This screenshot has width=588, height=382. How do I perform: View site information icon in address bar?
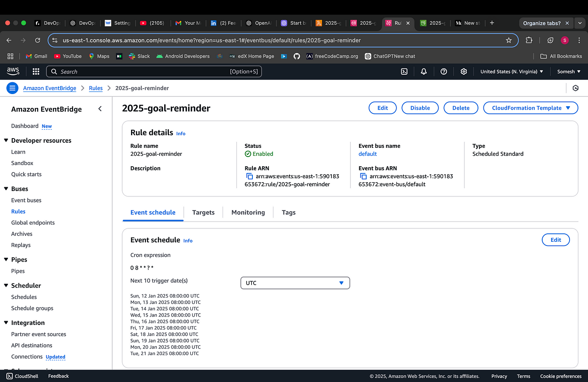tap(55, 40)
